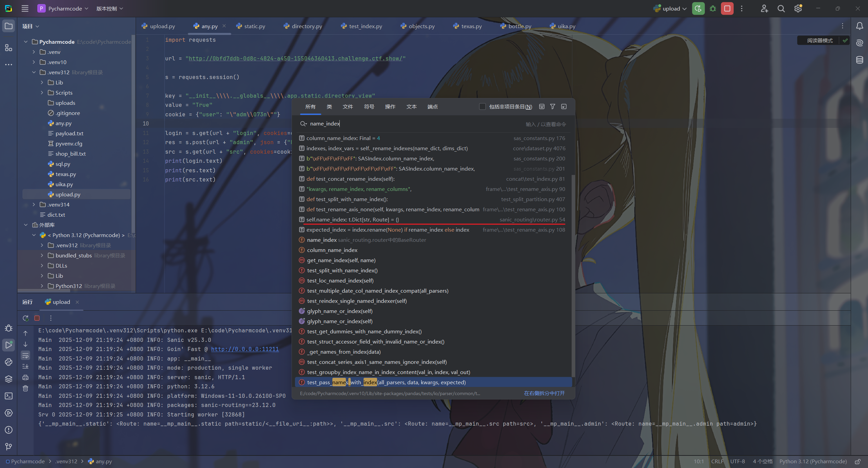Open the Terminal tool window icon
The width and height of the screenshot is (868, 468).
point(8,396)
